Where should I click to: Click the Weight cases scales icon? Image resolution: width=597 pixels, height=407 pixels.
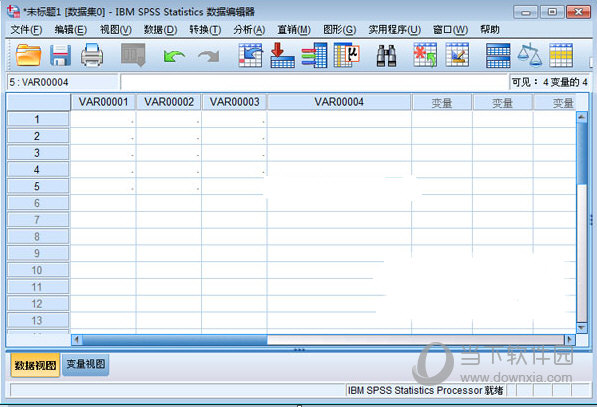coord(530,55)
